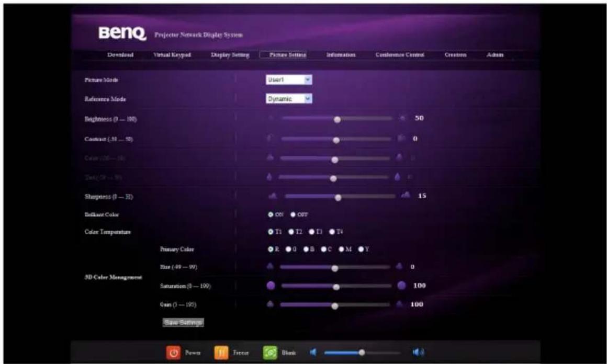Click the brightness decrease icon

point(272,118)
